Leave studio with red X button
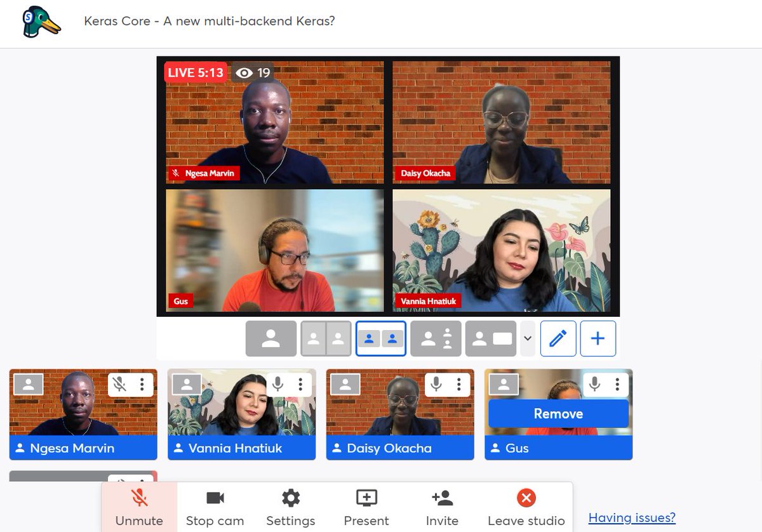 pyautogui.click(x=526, y=508)
